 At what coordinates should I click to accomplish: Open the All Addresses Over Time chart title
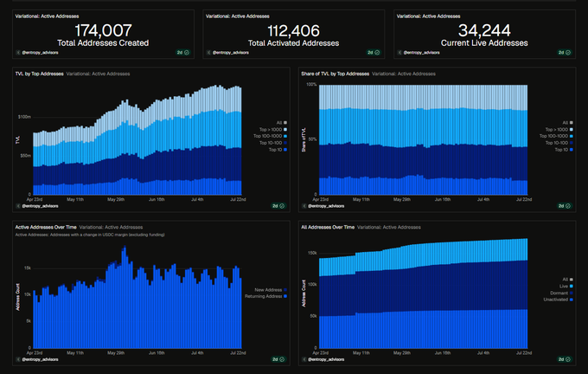(x=328, y=227)
